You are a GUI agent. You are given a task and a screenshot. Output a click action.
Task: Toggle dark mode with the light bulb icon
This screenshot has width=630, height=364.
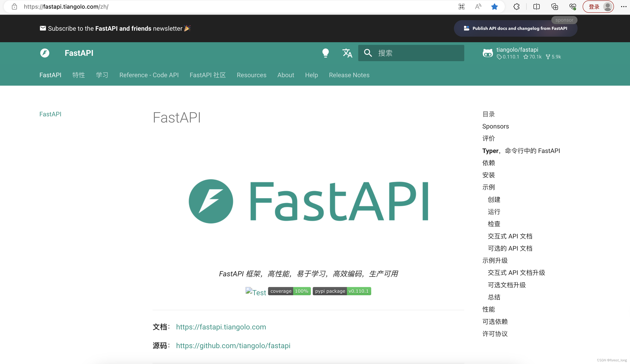click(326, 53)
